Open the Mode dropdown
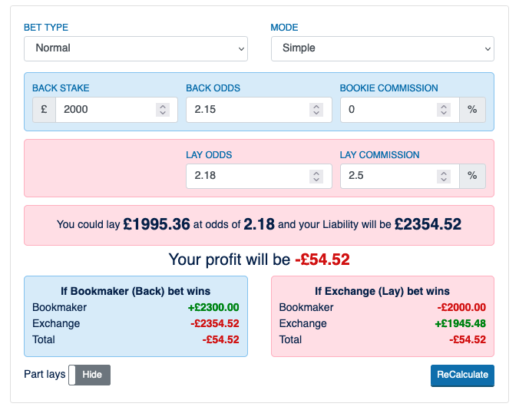519x420 pixels. pos(382,48)
